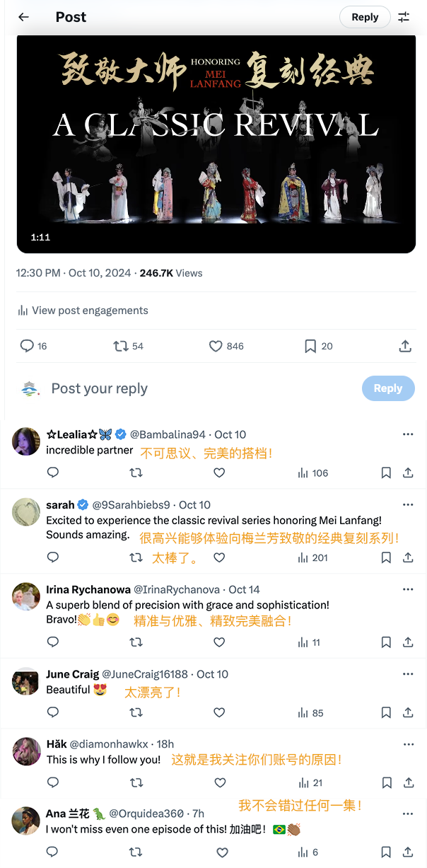View analytics on Irina Rychanowa's reply
Screen dimensions: 427x868
pyautogui.click(x=309, y=642)
